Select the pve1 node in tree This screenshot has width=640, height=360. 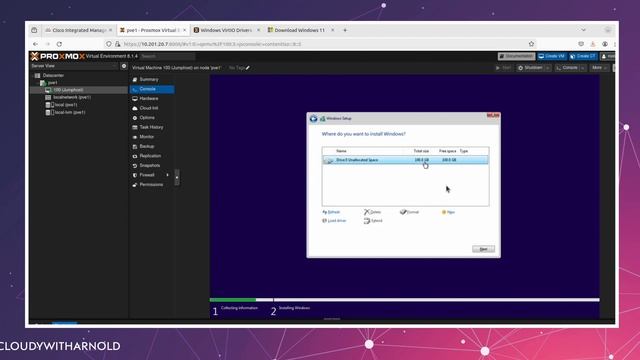[53, 83]
